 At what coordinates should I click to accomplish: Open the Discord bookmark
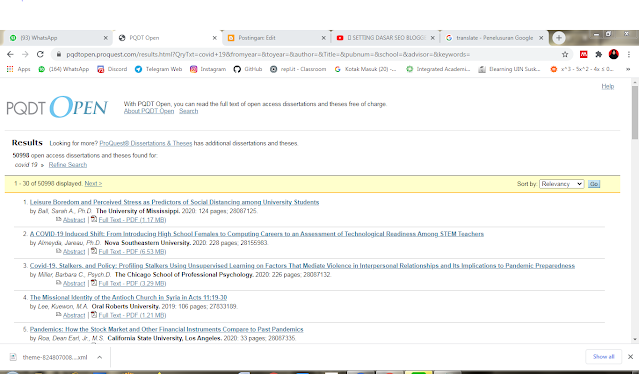click(x=112, y=69)
